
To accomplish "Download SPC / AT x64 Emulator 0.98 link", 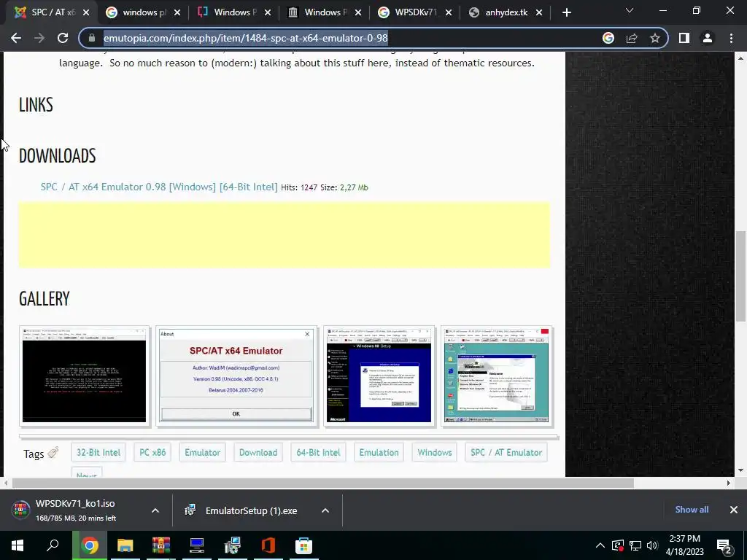I will pyautogui.click(x=159, y=187).
